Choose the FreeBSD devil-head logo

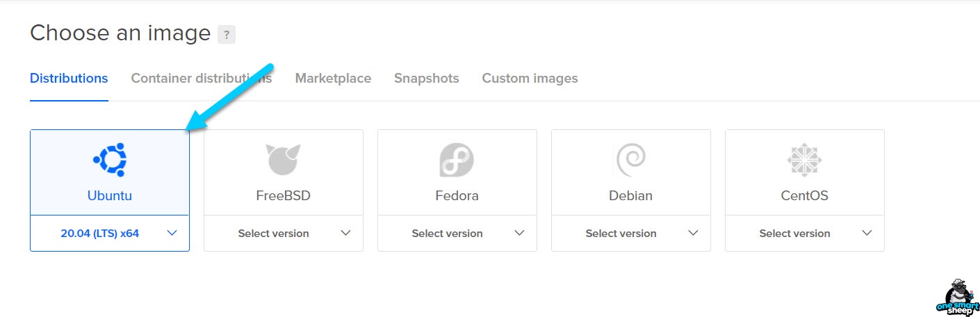pyautogui.click(x=284, y=160)
